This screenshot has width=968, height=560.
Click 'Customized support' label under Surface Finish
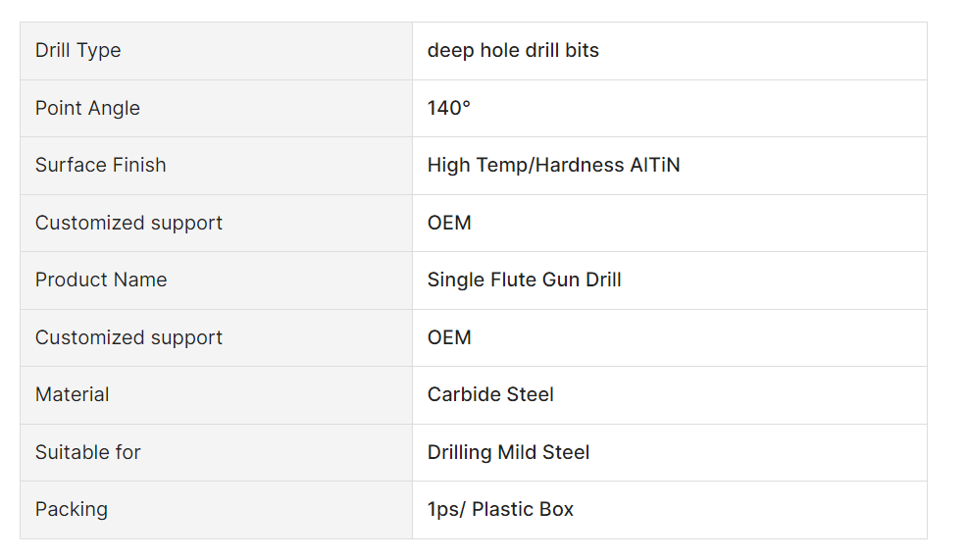(216, 223)
